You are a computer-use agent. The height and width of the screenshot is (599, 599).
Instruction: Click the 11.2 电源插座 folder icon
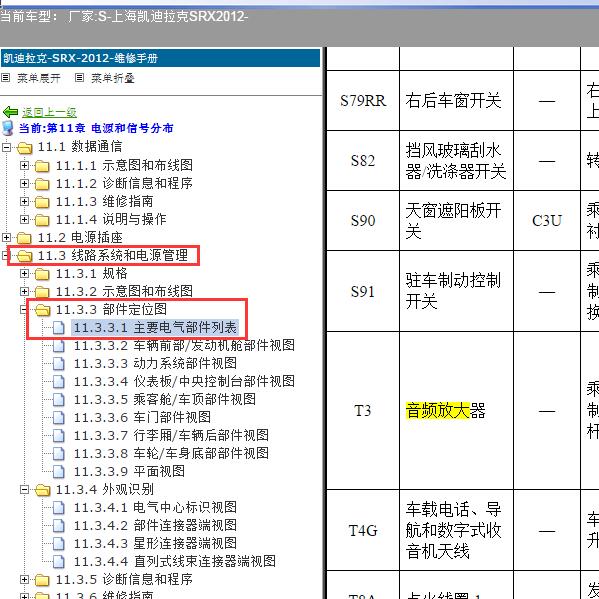[x=24, y=238]
